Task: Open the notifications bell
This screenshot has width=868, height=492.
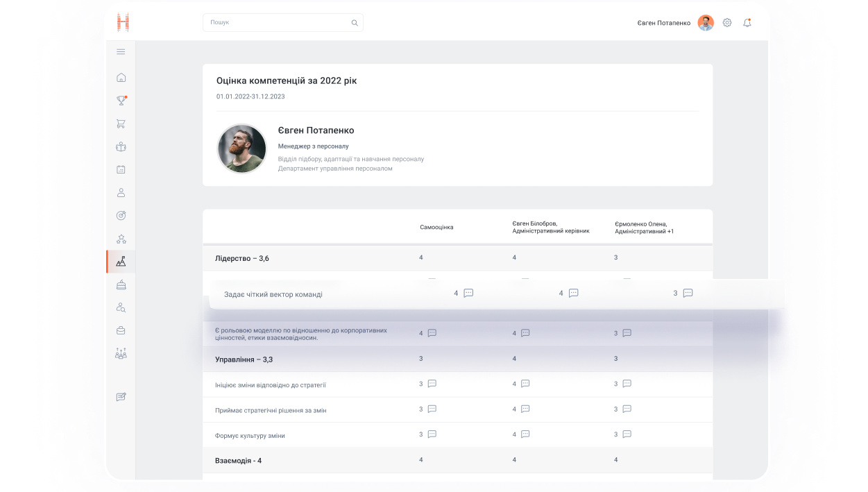Action: click(747, 23)
